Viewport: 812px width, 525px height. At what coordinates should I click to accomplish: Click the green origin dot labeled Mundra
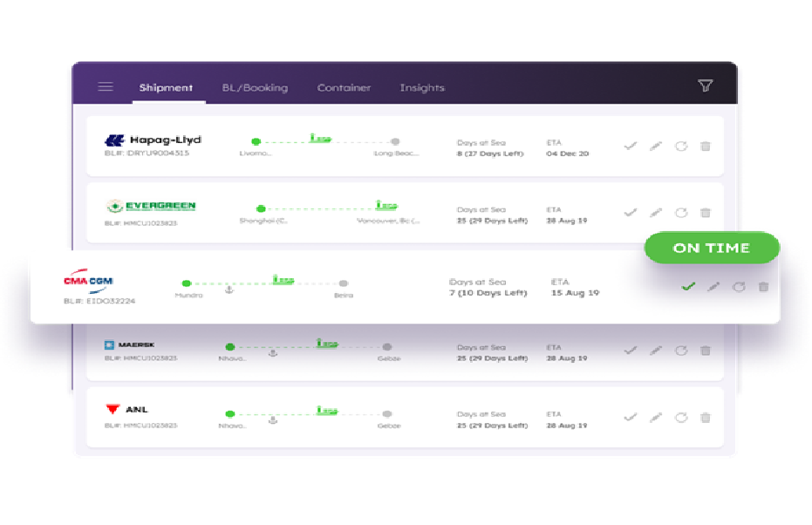(x=187, y=283)
